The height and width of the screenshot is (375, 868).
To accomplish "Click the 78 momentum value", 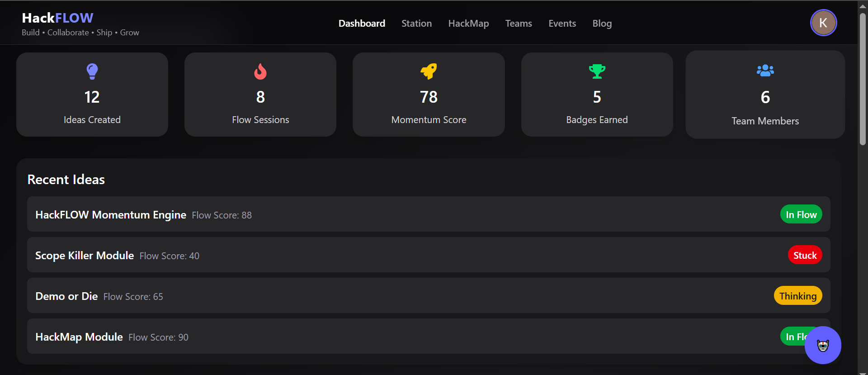I will 429,97.
